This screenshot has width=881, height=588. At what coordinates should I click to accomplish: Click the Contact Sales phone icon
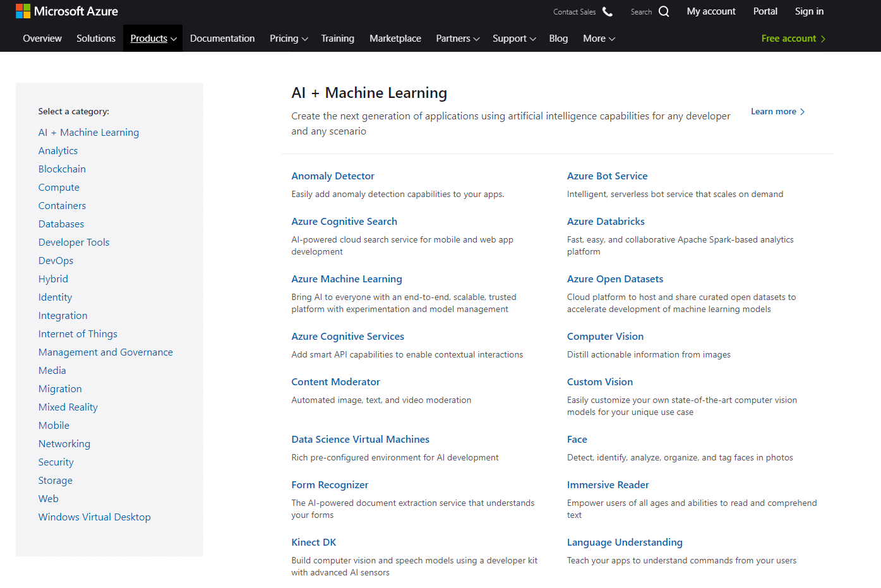click(607, 11)
